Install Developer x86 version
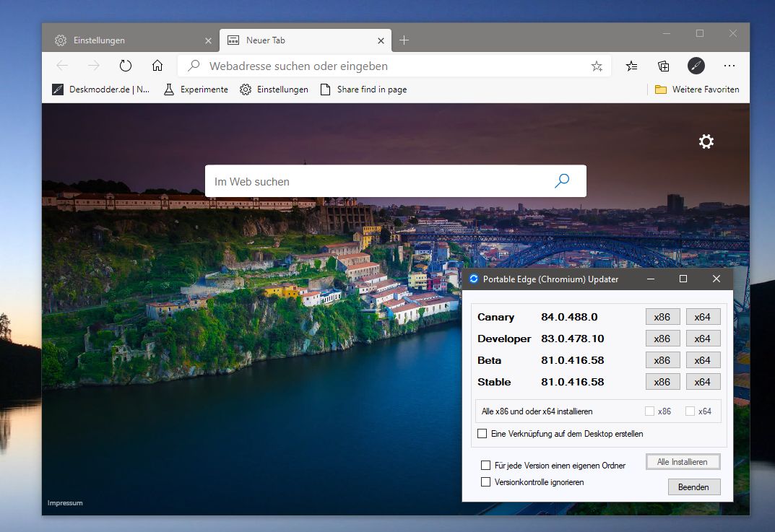The width and height of the screenshot is (775, 532). tap(662, 339)
